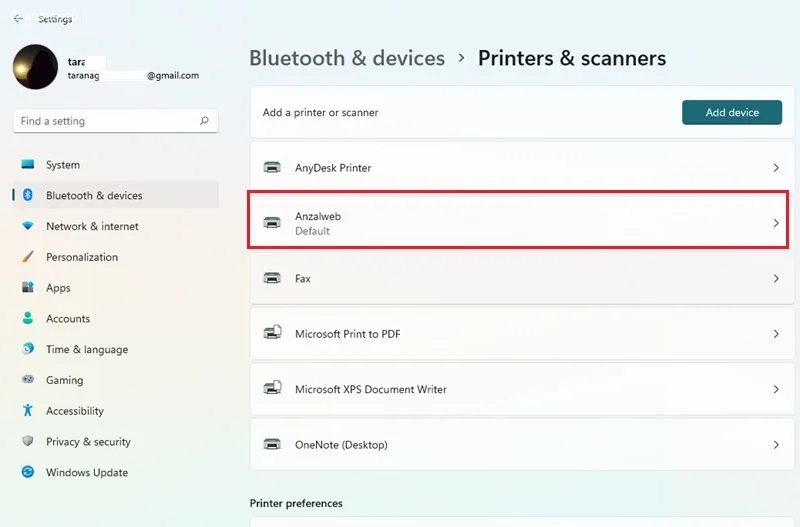800x527 pixels.
Task: Open the AnyDesk Printer entry
Action: tap(522, 168)
